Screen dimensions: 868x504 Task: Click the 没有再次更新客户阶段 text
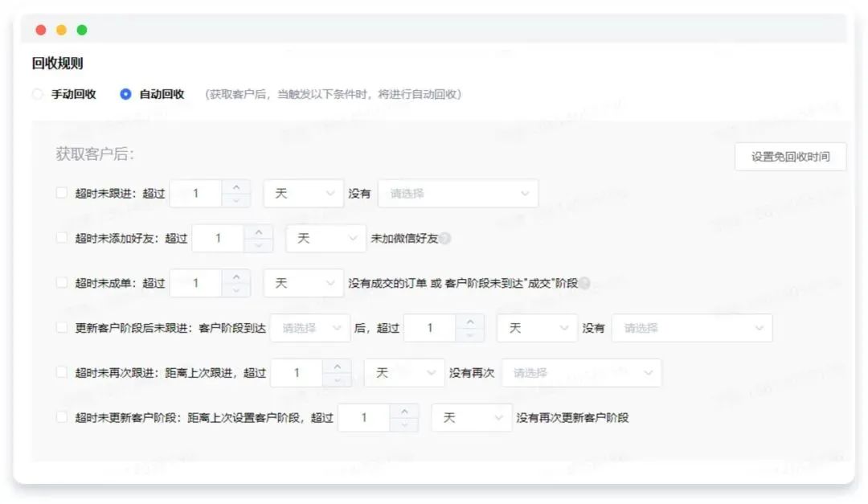pyautogui.click(x=572, y=418)
